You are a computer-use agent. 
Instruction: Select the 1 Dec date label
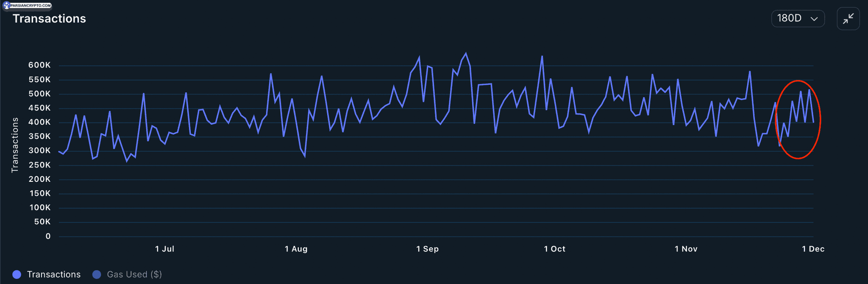pos(813,249)
